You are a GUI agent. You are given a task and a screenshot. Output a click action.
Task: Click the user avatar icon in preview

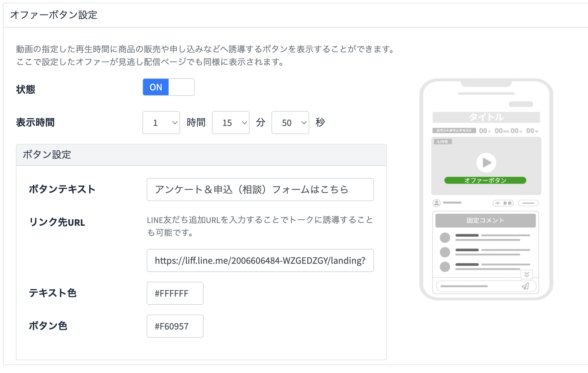436,203
